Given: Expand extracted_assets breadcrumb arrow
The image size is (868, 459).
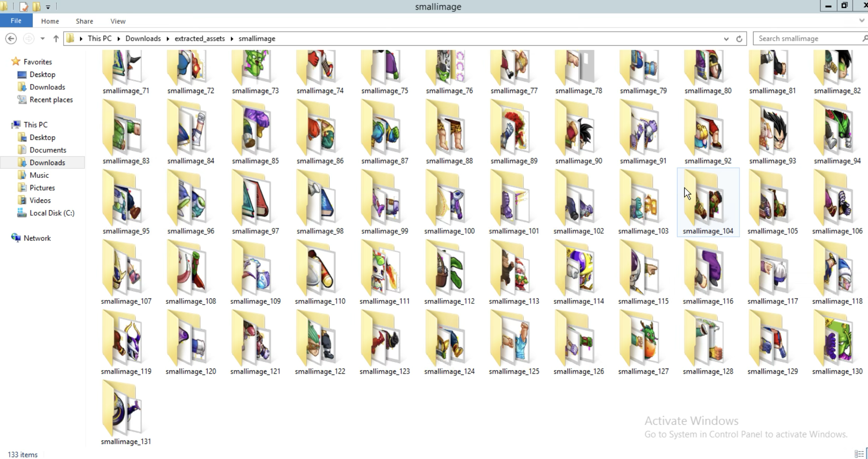Looking at the screenshot, I should (232, 39).
